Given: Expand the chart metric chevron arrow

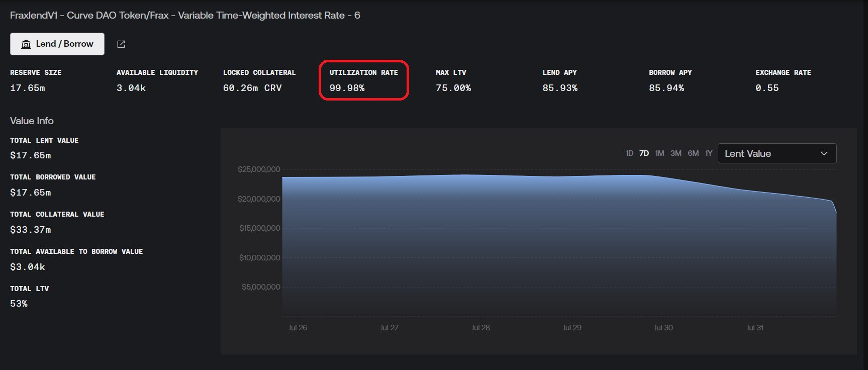Looking at the screenshot, I should (x=824, y=153).
